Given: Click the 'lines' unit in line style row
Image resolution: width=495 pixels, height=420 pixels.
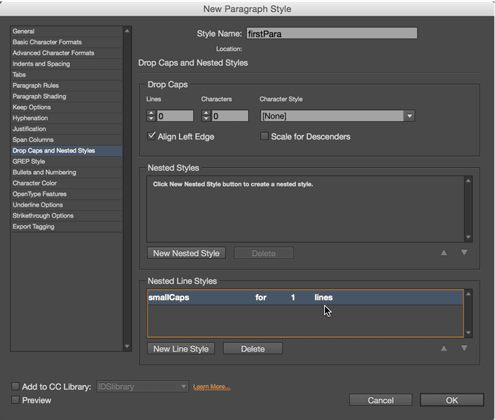Looking at the screenshot, I should (x=323, y=297).
